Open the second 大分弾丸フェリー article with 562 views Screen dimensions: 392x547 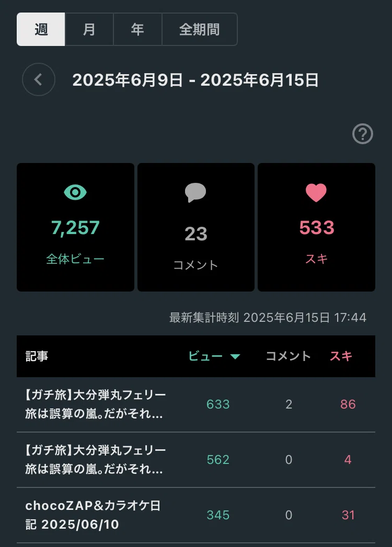96,459
